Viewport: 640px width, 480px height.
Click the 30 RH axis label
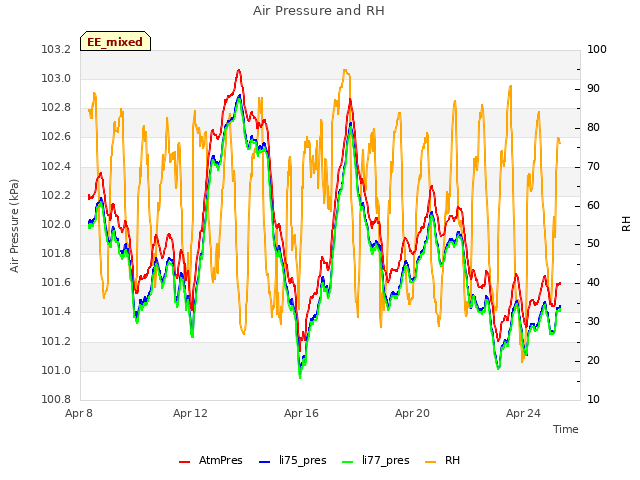pos(593,322)
